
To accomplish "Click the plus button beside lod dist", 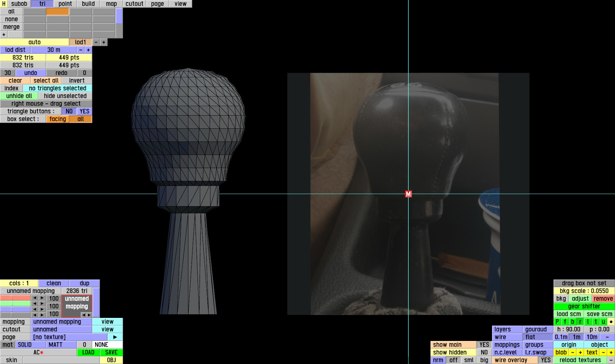I will coord(88,50).
